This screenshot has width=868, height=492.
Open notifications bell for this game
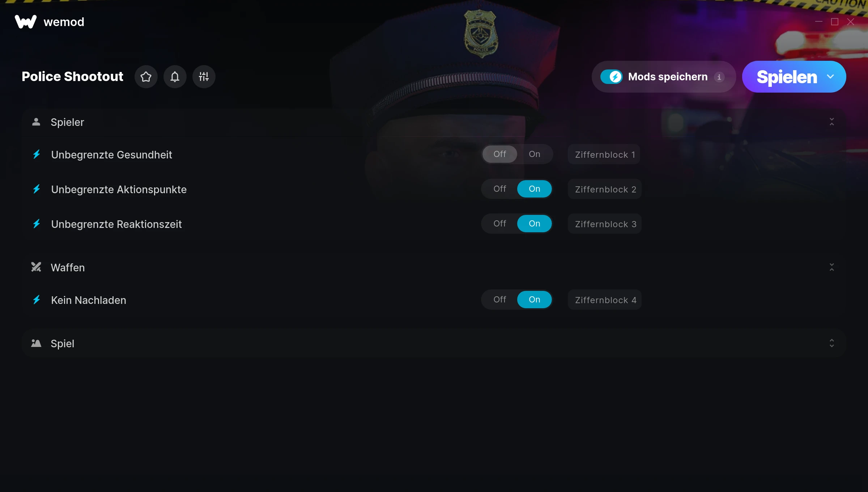pos(175,77)
